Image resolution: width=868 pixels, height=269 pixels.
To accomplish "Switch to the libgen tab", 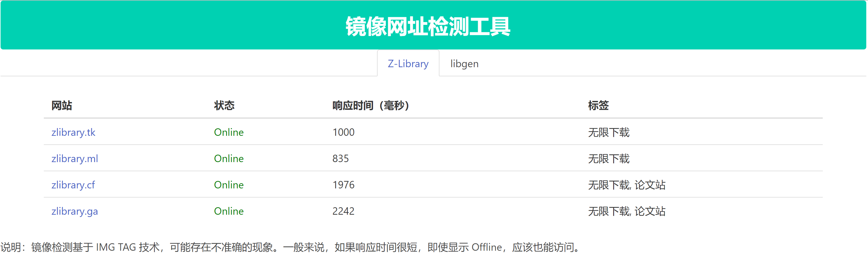I will click(x=464, y=64).
